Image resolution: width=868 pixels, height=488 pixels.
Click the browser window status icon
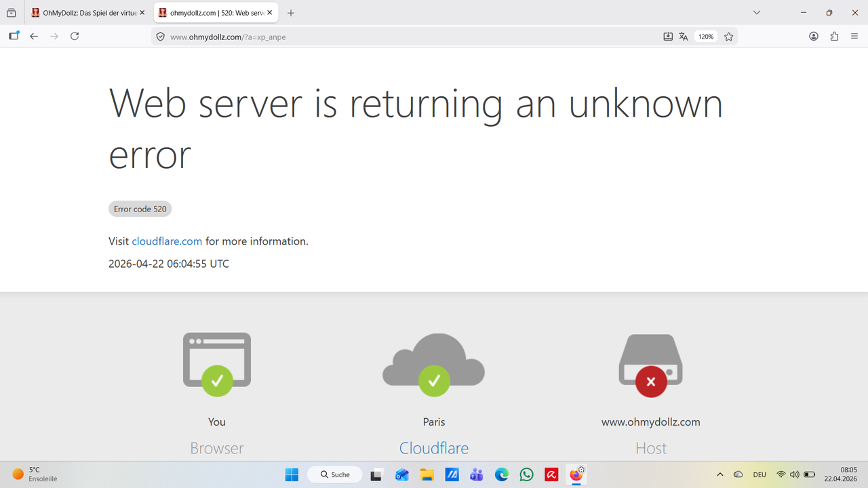coord(217,364)
